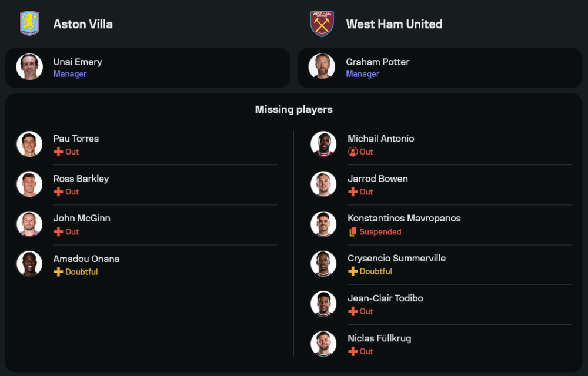View Jean-Clair Todibo's player page

coord(385,298)
